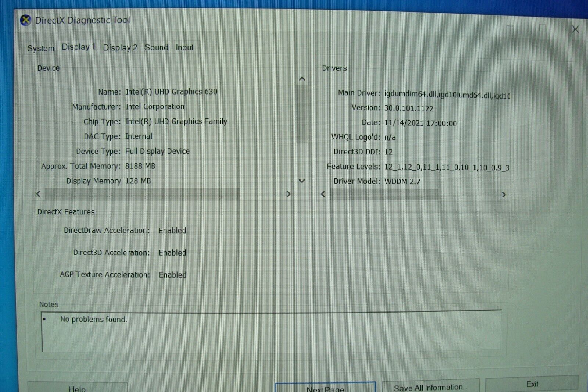The height and width of the screenshot is (392, 588).
Task: Click the DirectX Diagnostic Tool title icon
Action: tap(25, 20)
